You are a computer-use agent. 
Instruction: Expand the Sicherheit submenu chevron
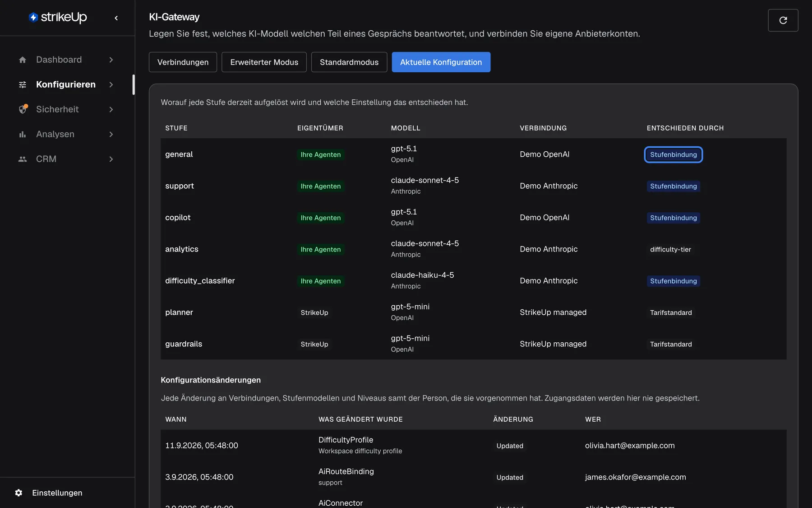click(x=111, y=109)
